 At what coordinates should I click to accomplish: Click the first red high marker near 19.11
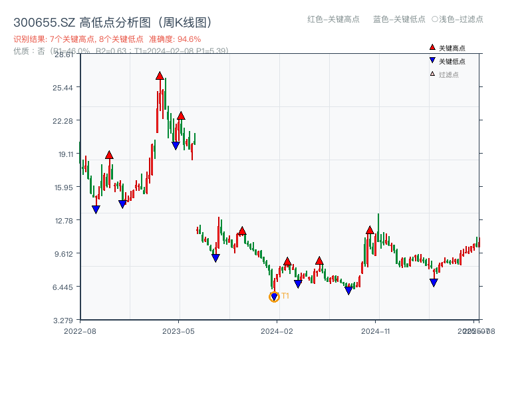point(109,155)
